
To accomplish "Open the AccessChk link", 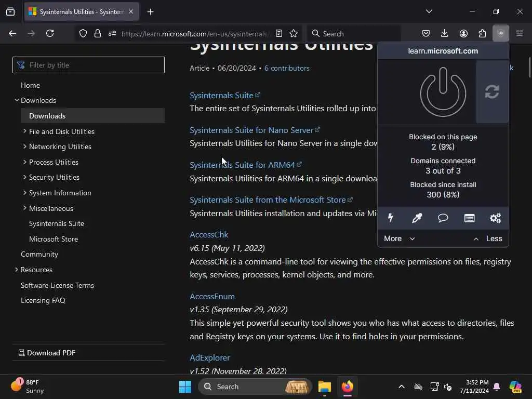I will pyautogui.click(x=209, y=234).
